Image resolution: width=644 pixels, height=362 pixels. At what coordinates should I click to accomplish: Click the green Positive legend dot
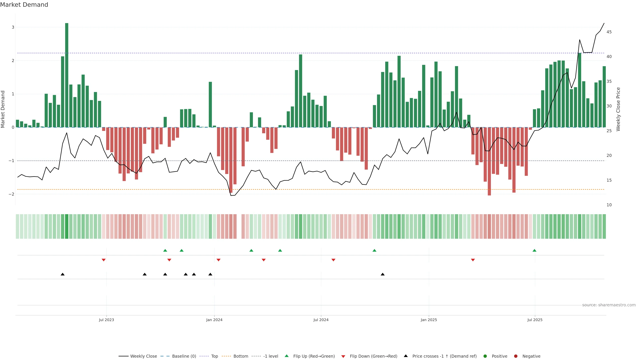(485, 356)
